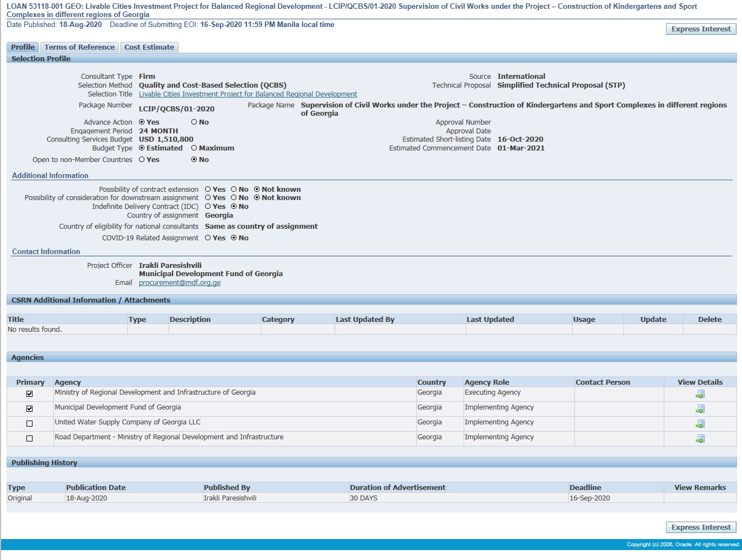Select Not known for contract extension
Screen dimensions: 742x560
pos(257,190)
